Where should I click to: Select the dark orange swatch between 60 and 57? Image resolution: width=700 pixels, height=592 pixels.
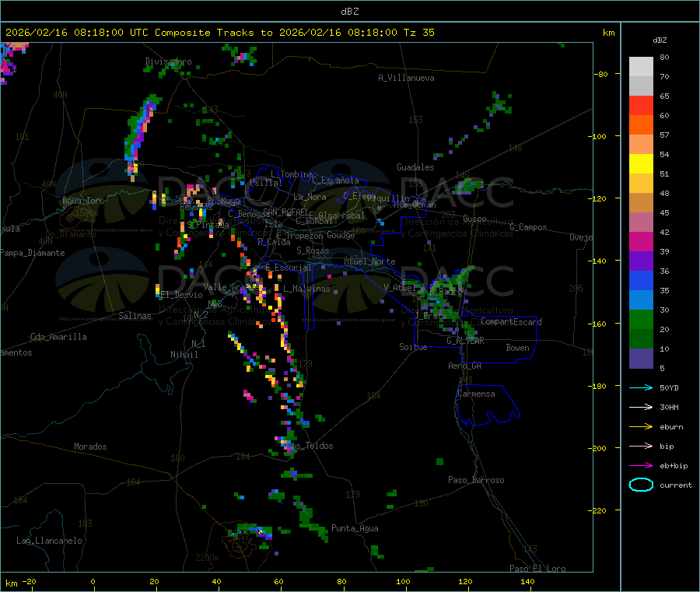tap(641, 125)
